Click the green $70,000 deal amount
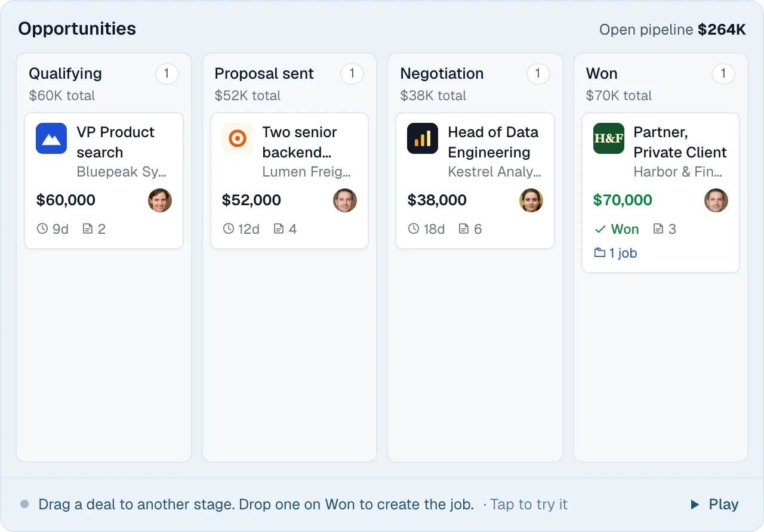This screenshot has height=532, width=764. [x=623, y=200]
